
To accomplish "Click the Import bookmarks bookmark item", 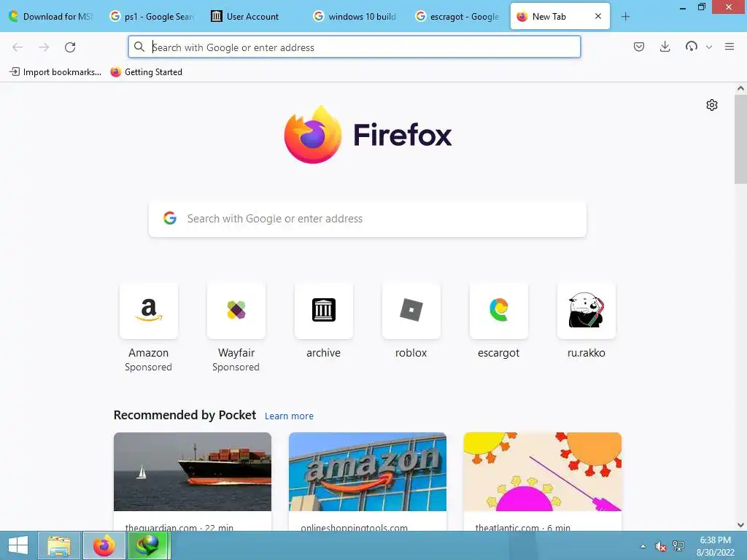I will click(55, 72).
